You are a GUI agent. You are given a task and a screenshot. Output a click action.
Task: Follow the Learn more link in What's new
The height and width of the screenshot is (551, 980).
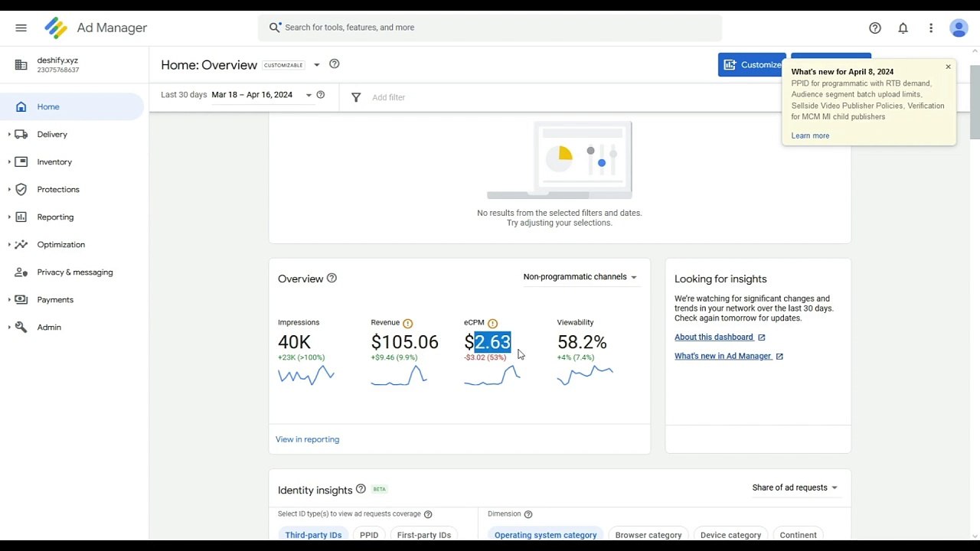tap(810, 135)
